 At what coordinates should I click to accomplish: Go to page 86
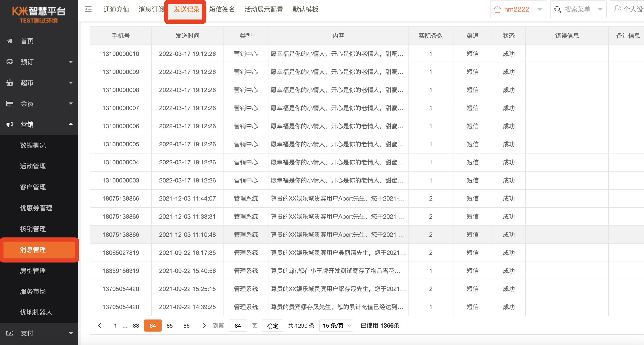tap(186, 326)
